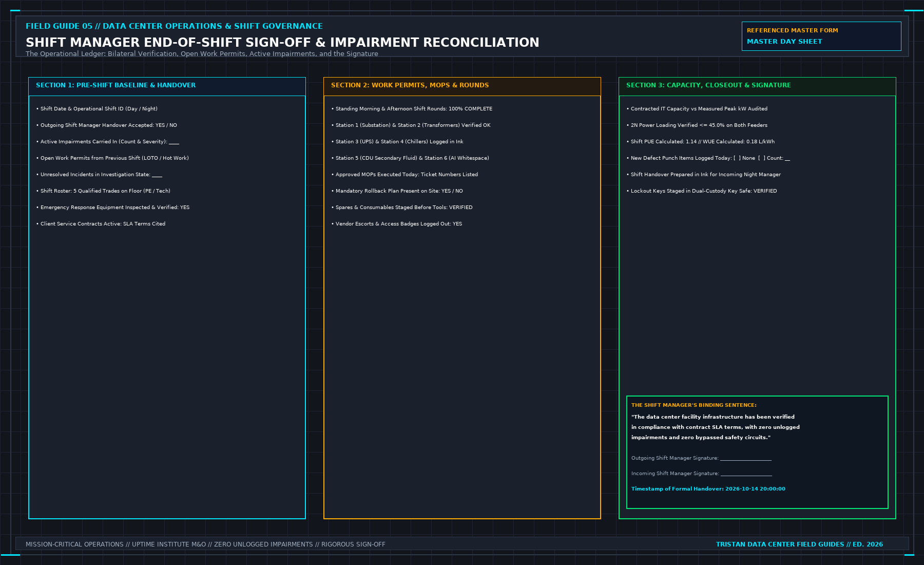Image resolution: width=924 pixels, height=565 pixels.
Task: Select 'Outgoing Shift Manager Handover Accepted' line
Action: pos(107,125)
